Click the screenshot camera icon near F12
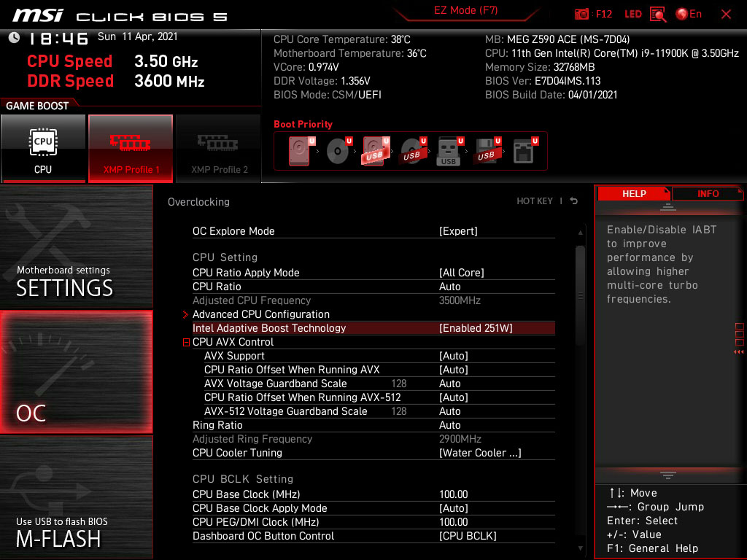Image resolution: width=747 pixels, height=560 pixels. (581, 14)
